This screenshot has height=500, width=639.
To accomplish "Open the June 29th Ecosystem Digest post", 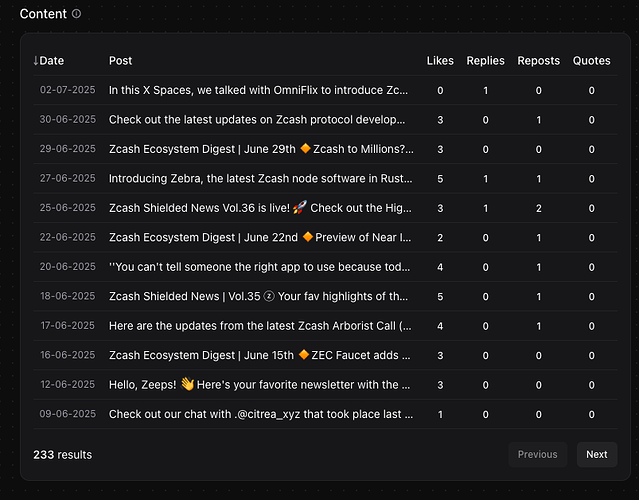I will click(x=258, y=149).
